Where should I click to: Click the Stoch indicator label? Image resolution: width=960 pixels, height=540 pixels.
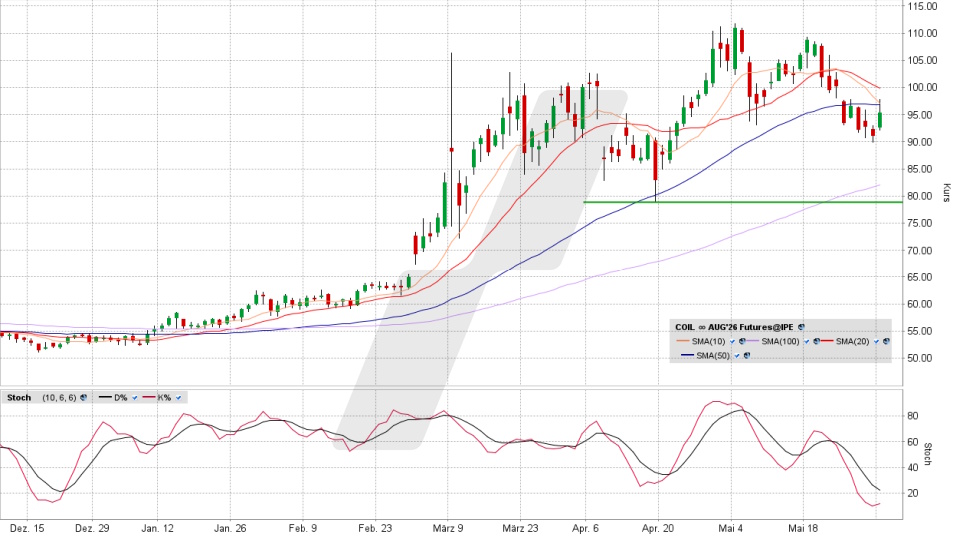(19, 397)
